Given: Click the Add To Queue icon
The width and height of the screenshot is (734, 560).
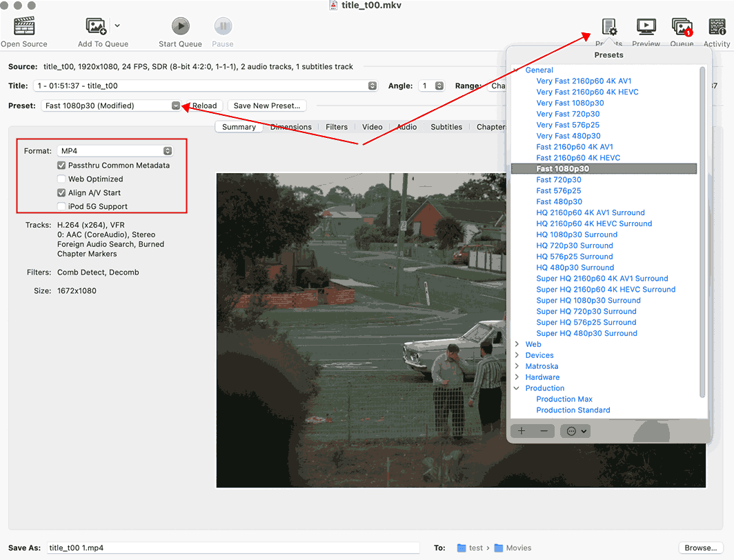Looking at the screenshot, I should pyautogui.click(x=96, y=26).
